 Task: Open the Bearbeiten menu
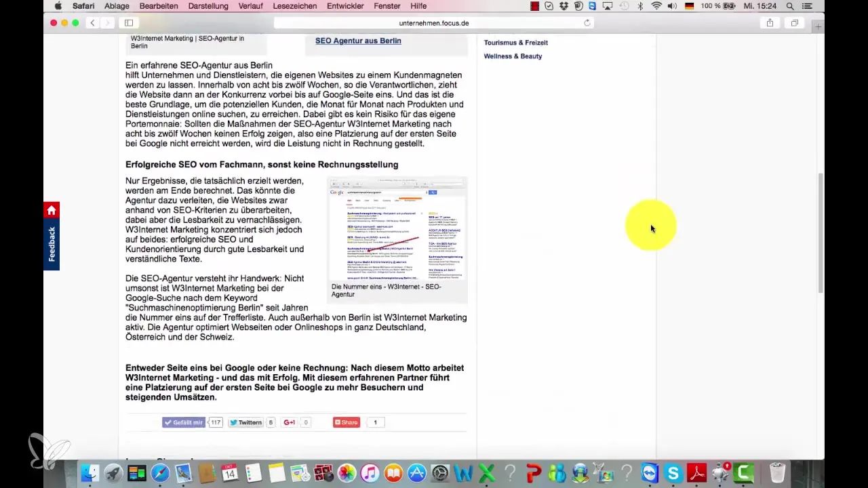coord(159,6)
